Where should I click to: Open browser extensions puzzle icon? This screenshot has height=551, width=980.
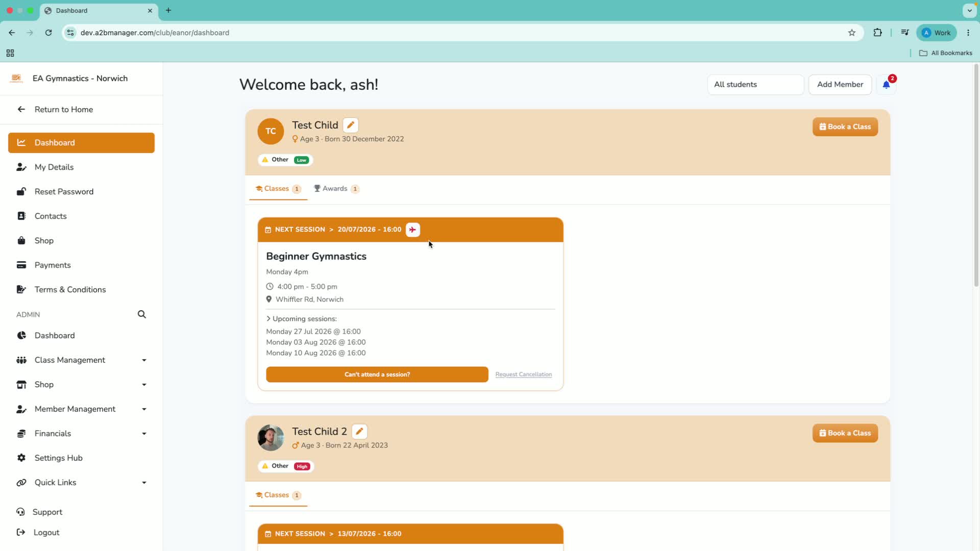coord(877,33)
